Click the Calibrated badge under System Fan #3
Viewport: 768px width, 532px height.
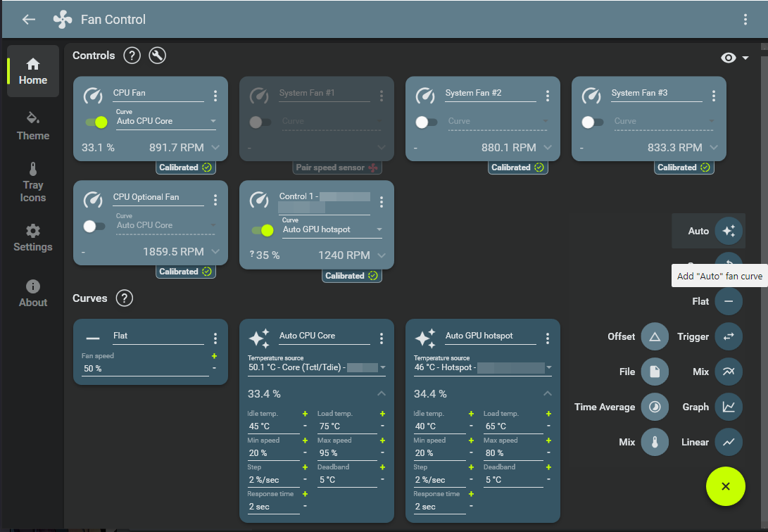click(x=684, y=167)
